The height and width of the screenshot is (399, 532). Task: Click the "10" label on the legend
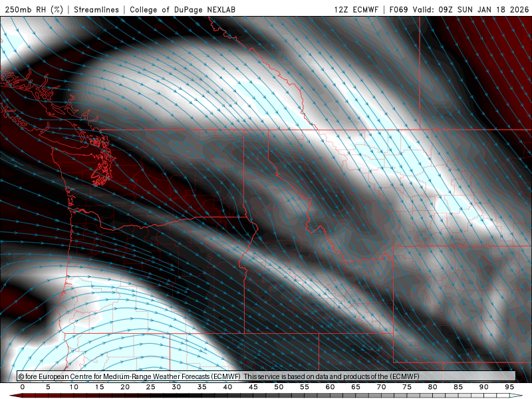pos(74,387)
